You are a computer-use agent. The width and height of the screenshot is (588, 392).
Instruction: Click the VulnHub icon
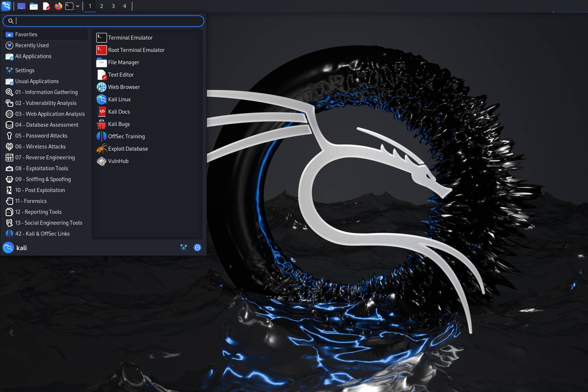pos(101,161)
